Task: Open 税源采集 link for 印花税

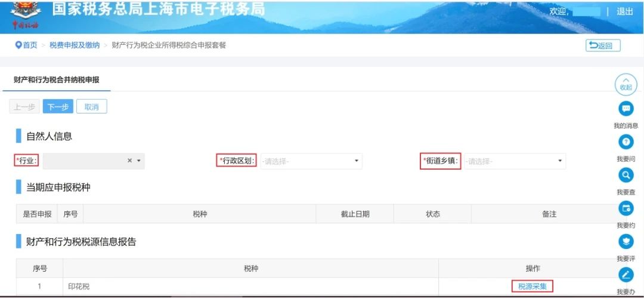Action: point(532,287)
